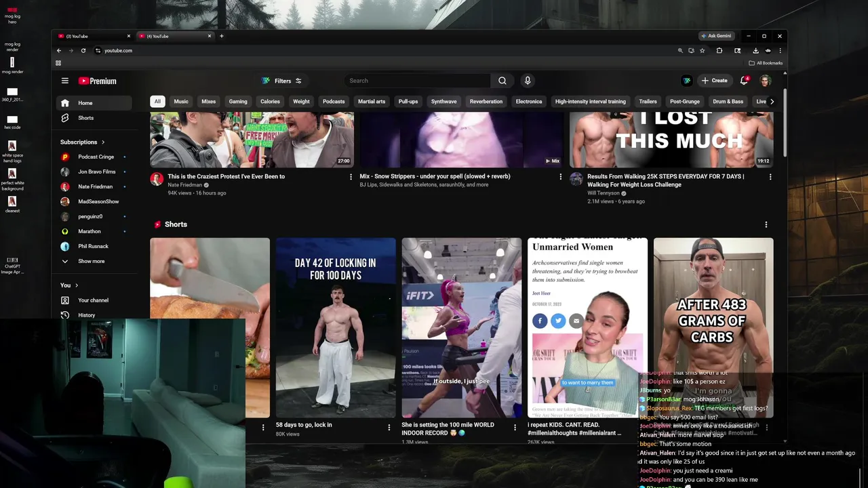Play 'I LOST THIS MUCH' video thumbnail
The height and width of the screenshot is (488, 868).
(x=671, y=140)
